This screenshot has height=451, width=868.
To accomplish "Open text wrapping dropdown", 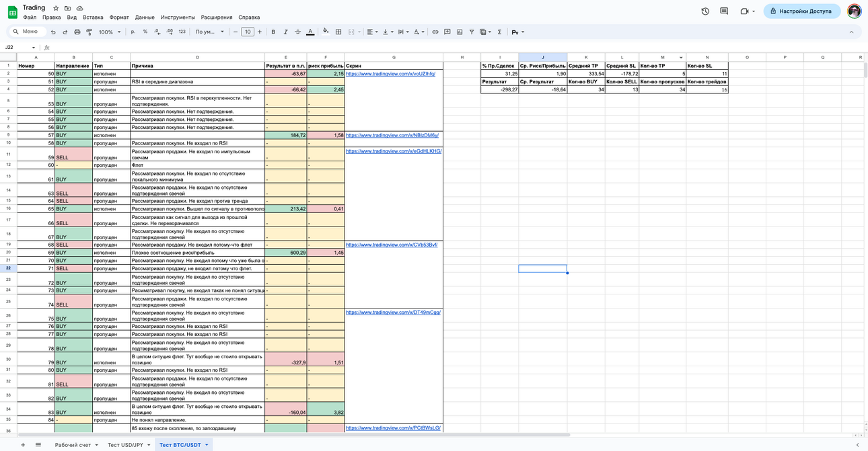I will pyautogui.click(x=402, y=32).
